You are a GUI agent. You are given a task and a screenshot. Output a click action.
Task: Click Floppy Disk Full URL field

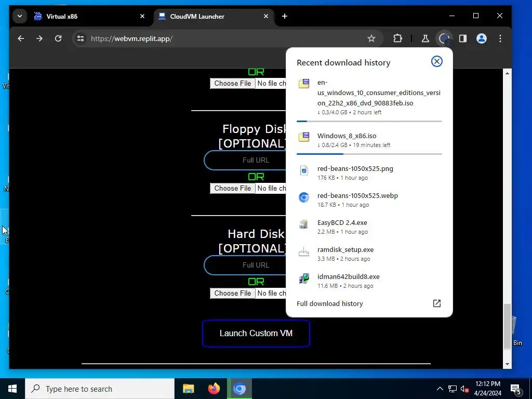pos(245,160)
